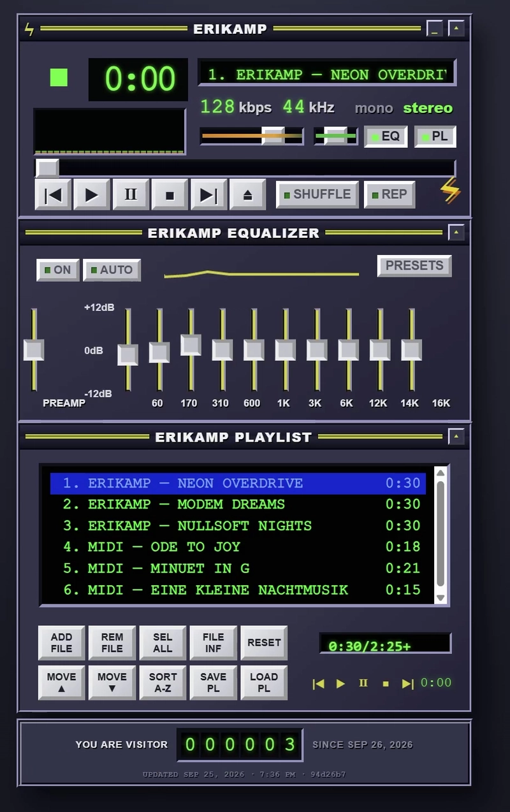510x812 pixels.
Task: Toggle the EQ window button
Action: pos(386,136)
